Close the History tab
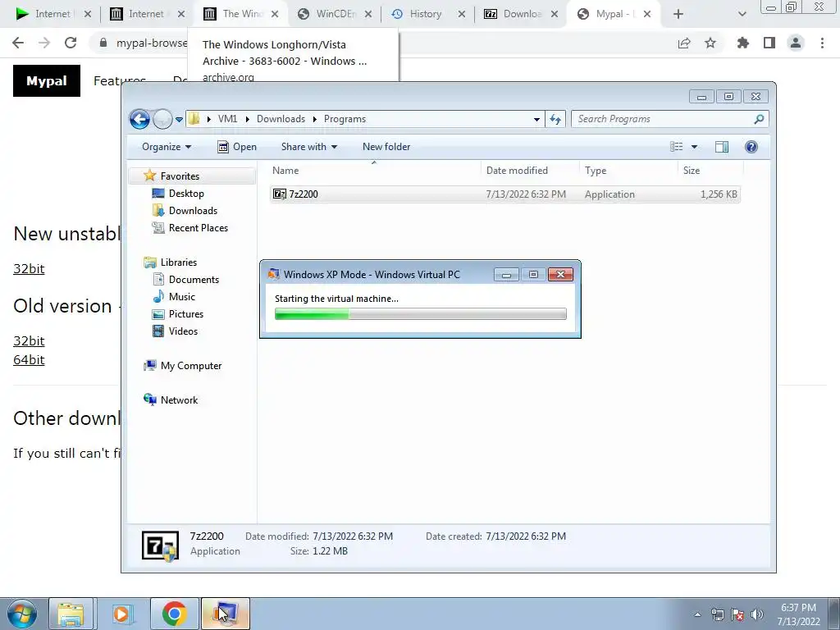 pyautogui.click(x=461, y=14)
